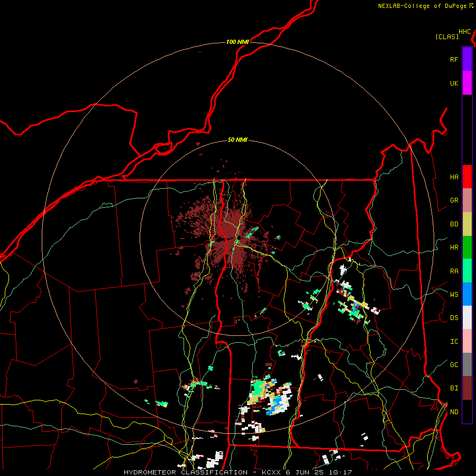Click the GR legend label
Viewport: 476px width, 476px height.
[454, 200]
